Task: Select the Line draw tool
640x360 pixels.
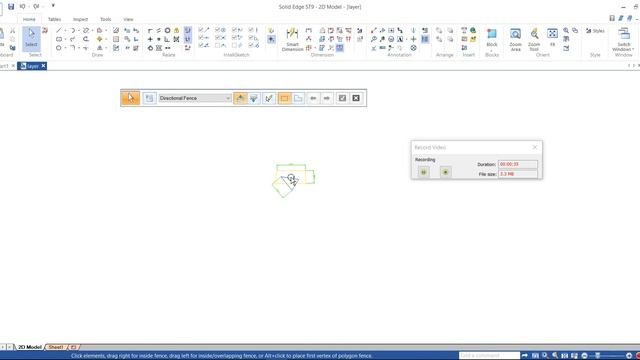Action: point(59,31)
